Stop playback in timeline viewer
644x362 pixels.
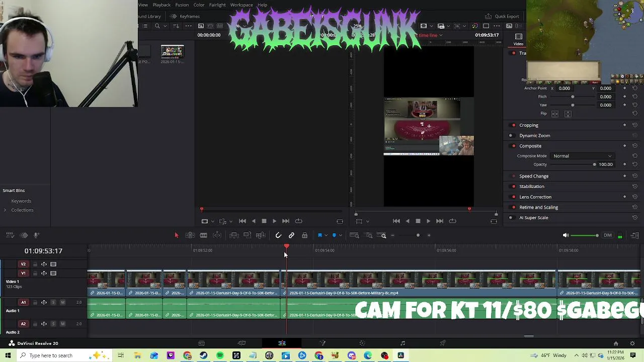pos(418,221)
